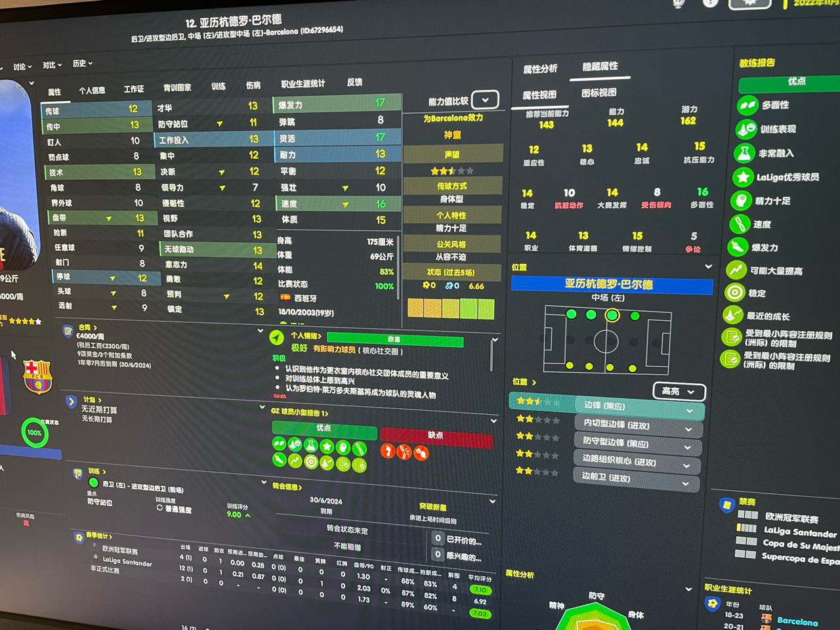Open the 讨论 dropdown menu
Viewport: 840px width, 630px height.
pyautogui.click(x=22, y=67)
